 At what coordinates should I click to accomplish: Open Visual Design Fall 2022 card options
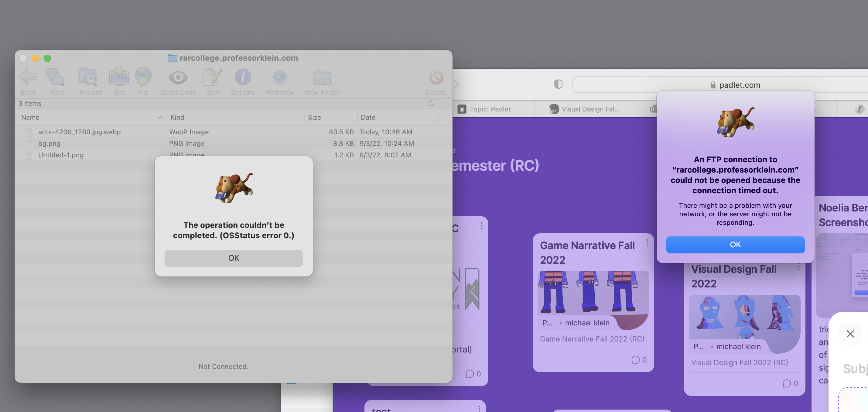click(798, 266)
